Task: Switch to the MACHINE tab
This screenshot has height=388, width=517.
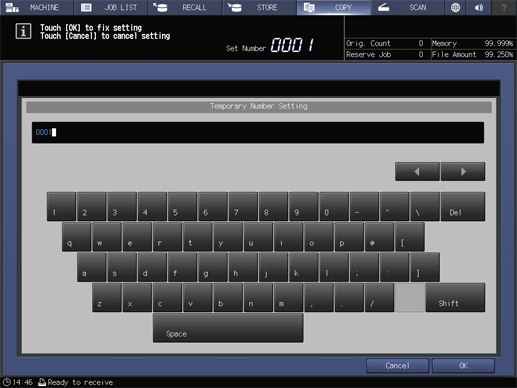Action: (x=37, y=7)
